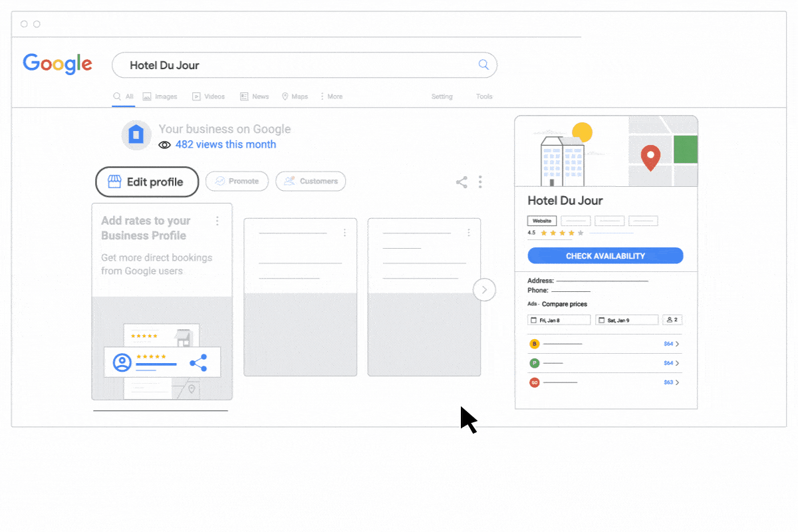Click the CHECK AVAILABILITY button

(605, 255)
